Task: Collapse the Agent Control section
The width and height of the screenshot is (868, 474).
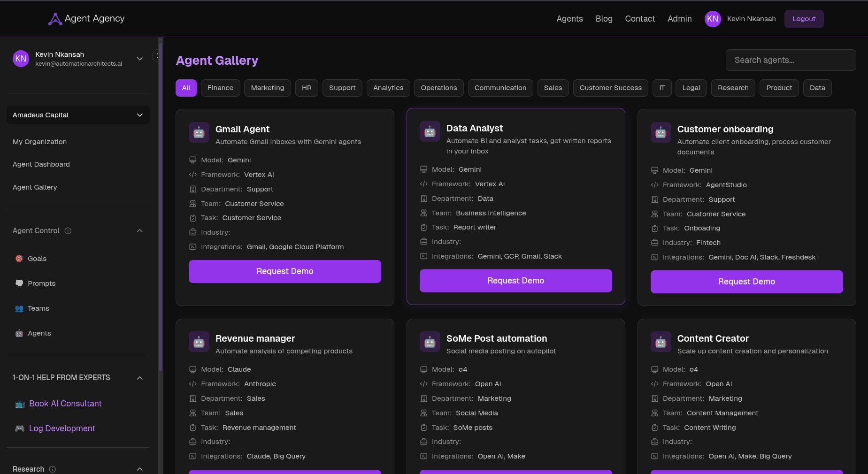Action: pos(139,231)
